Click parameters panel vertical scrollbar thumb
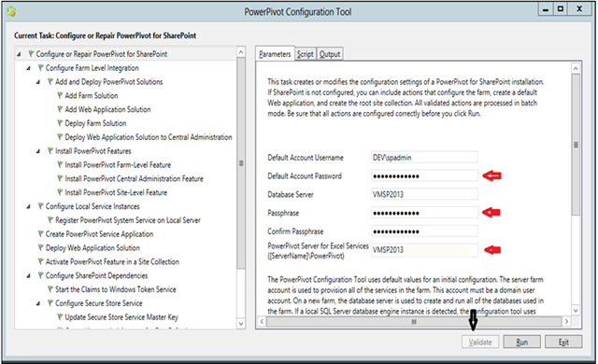This screenshot has width=598, height=364. click(576, 145)
